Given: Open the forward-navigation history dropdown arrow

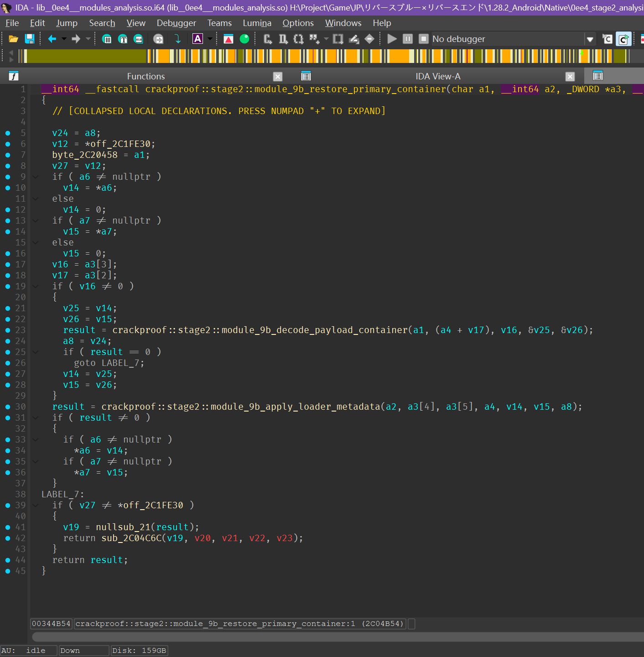Looking at the screenshot, I should (88, 39).
